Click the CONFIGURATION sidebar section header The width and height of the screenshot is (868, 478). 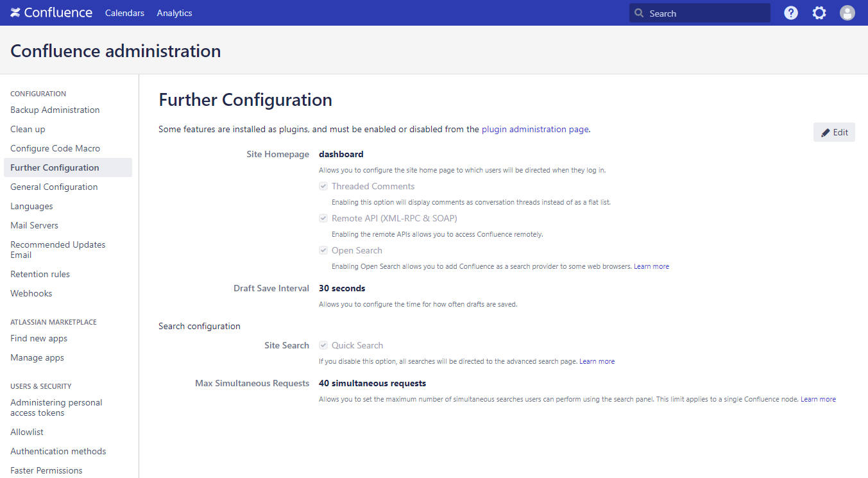(x=38, y=94)
